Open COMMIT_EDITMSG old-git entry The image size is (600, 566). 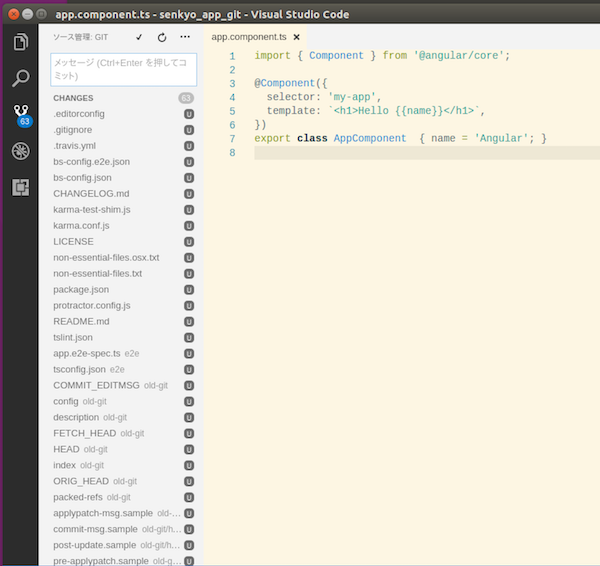(x=122, y=385)
